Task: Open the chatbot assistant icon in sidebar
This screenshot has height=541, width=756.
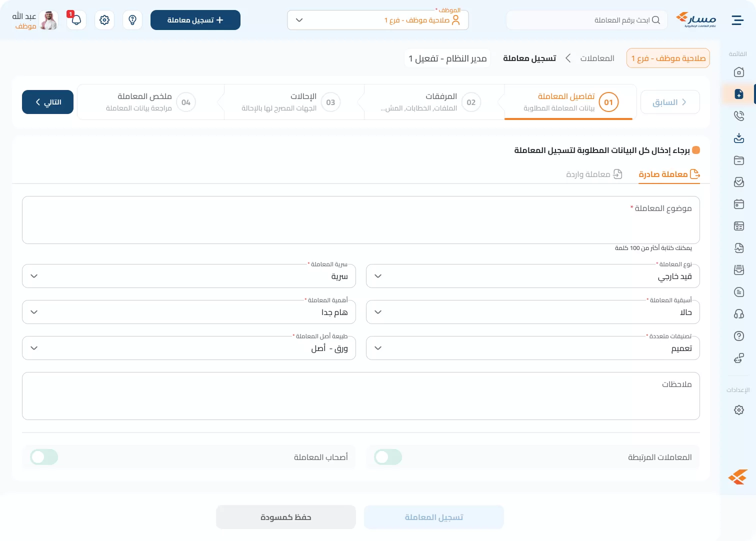Action: [x=739, y=358]
